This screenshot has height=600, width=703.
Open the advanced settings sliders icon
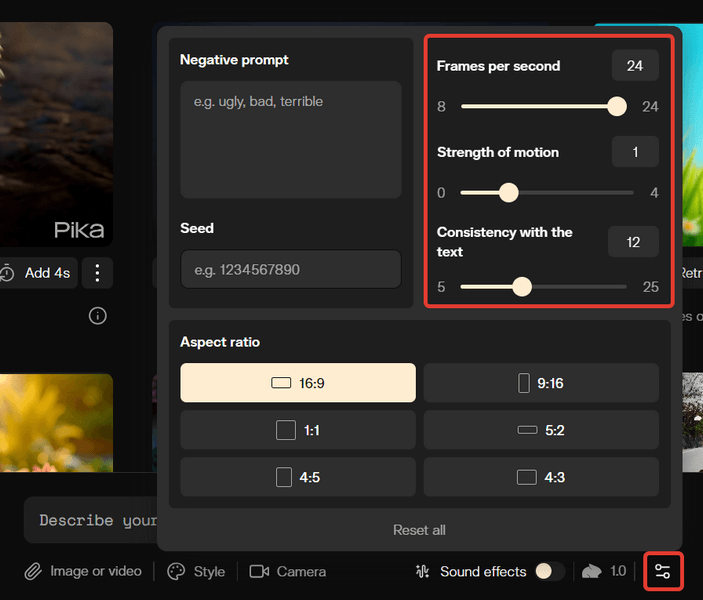click(663, 571)
